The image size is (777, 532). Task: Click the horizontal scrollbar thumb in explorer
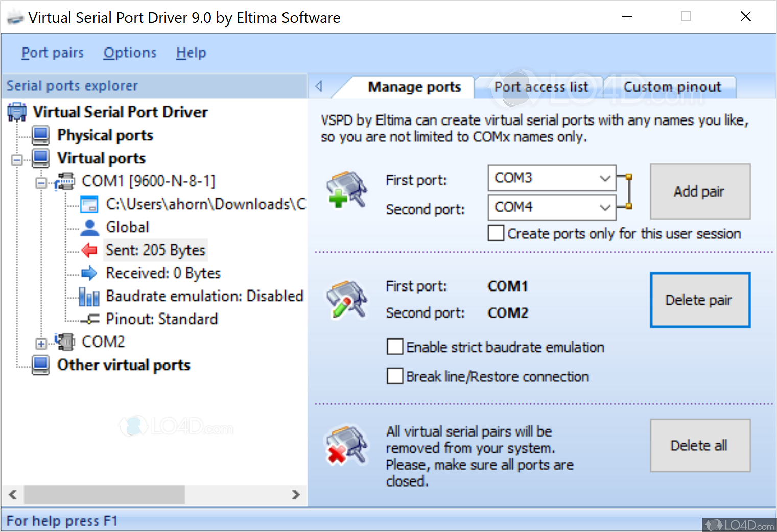104,494
